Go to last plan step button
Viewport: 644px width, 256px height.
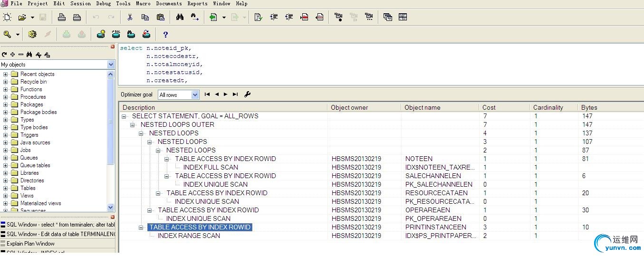pyautogui.click(x=235, y=95)
